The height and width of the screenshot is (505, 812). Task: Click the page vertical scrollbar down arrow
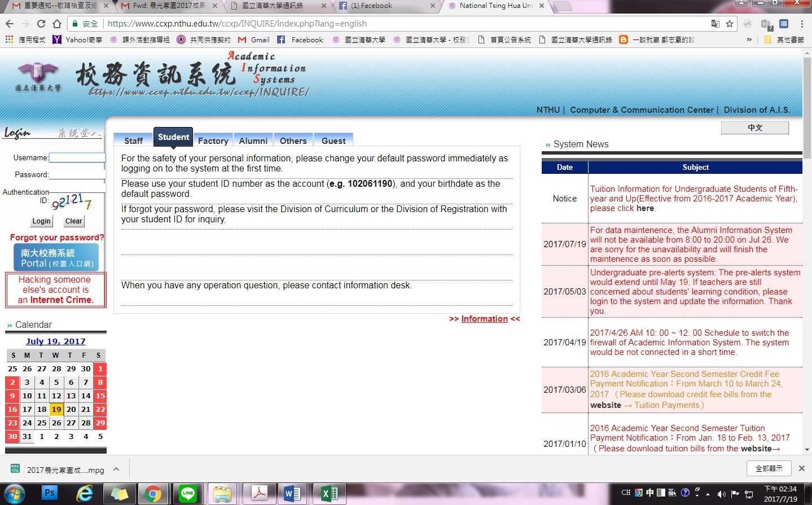[x=807, y=450]
